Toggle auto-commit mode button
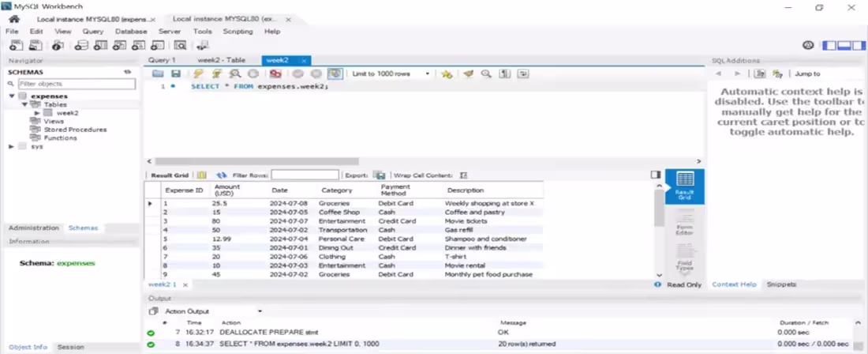 coord(335,73)
